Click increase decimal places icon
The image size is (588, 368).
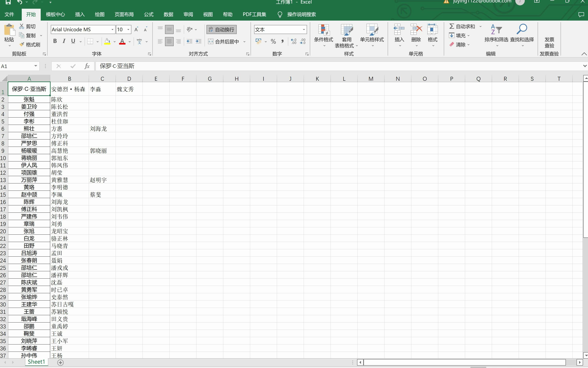coord(294,41)
